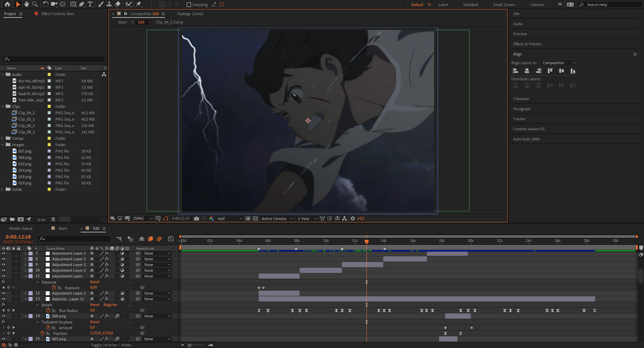Click the trash icon in the Project panel
644x348 pixels.
coord(53,220)
